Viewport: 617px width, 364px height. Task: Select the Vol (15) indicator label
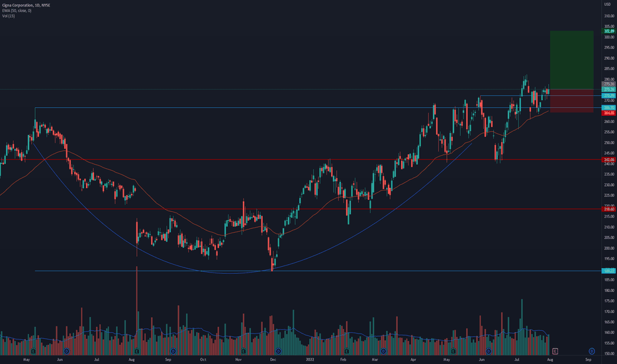(x=8, y=16)
